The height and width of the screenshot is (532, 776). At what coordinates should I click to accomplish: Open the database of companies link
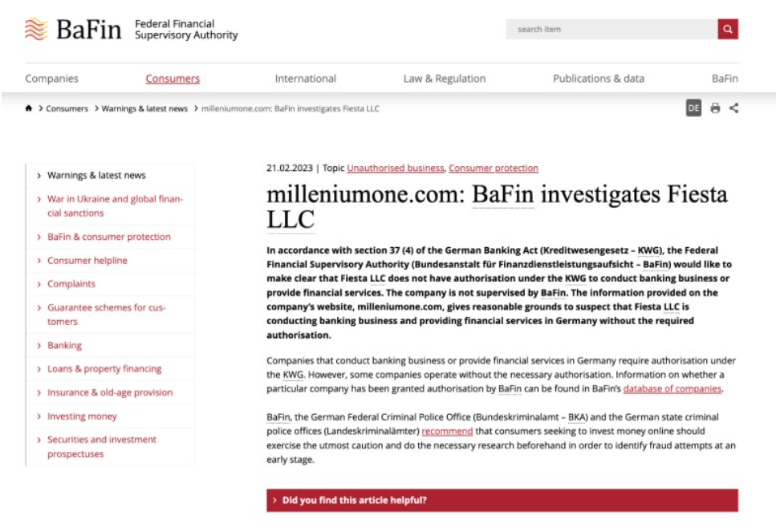pyautogui.click(x=672, y=388)
